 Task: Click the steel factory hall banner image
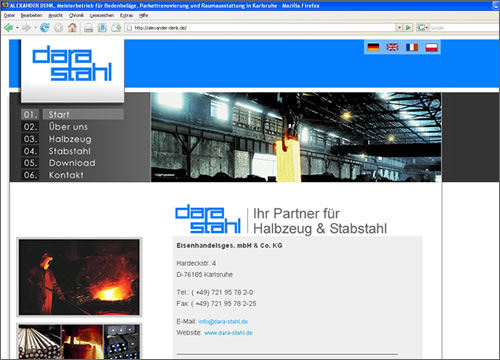[x=296, y=137]
